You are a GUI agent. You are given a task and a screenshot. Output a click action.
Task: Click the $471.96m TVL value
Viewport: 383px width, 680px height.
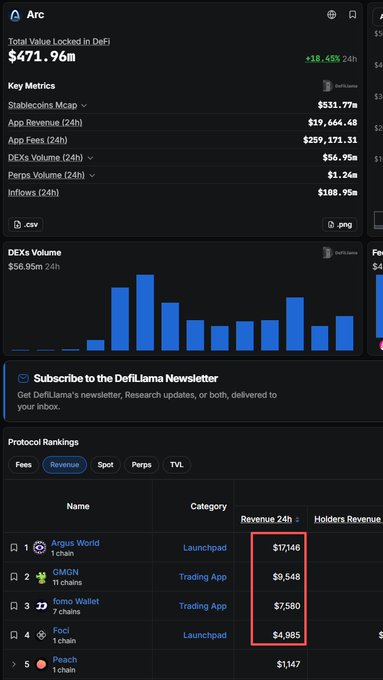42,56
